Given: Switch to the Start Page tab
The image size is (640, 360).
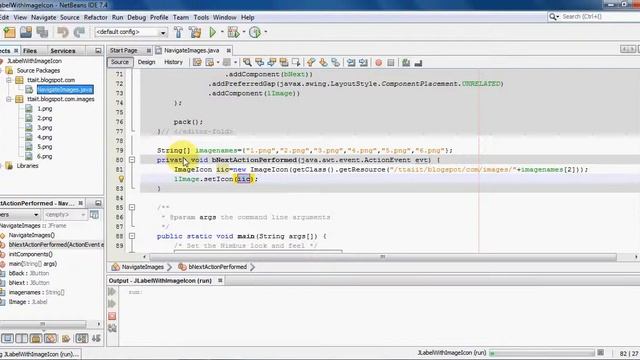Looking at the screenshot, I should point(123,51).
